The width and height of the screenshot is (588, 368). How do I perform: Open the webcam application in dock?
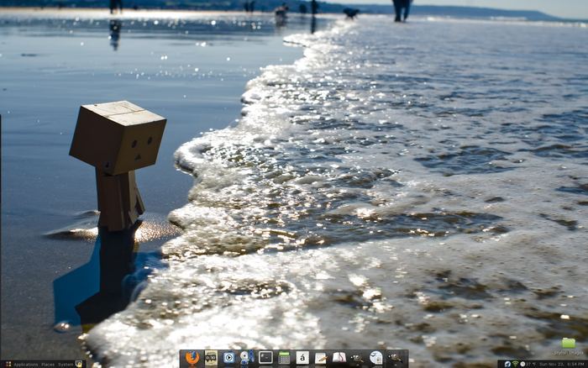click(247, 358)
